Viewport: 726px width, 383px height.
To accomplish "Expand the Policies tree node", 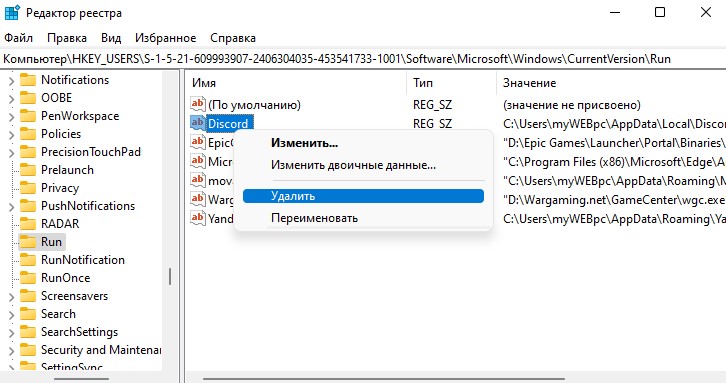I will point(12,135).
